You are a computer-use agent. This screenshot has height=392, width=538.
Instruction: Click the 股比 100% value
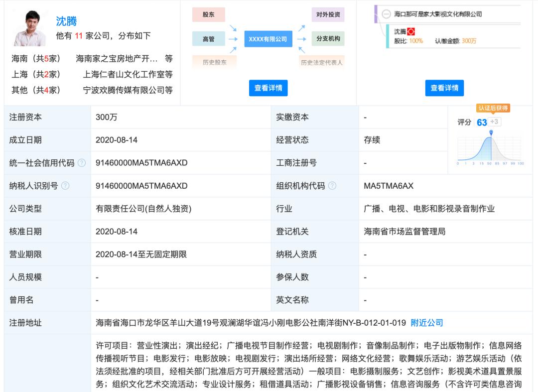416,41
